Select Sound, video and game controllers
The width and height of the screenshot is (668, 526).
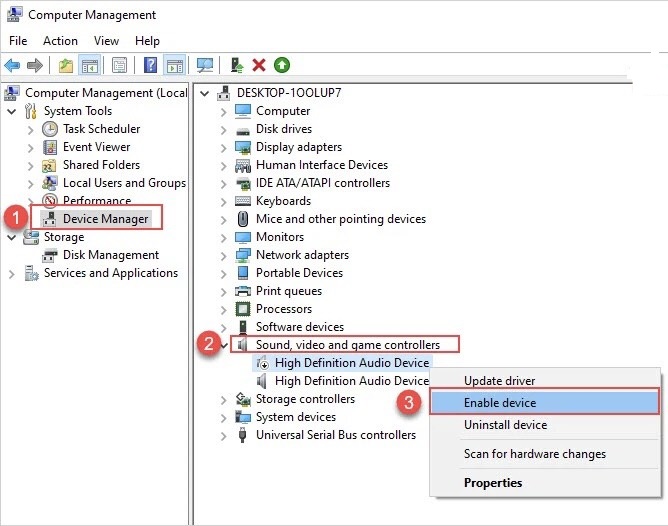(x=348, y=345)
